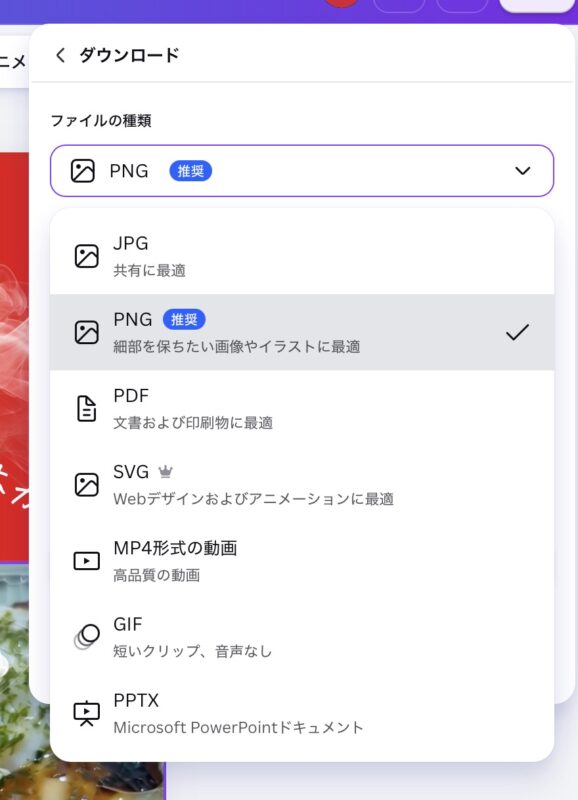Click the PPTX presentation icon
Viewport: 578px width, 800px height.
87,713
